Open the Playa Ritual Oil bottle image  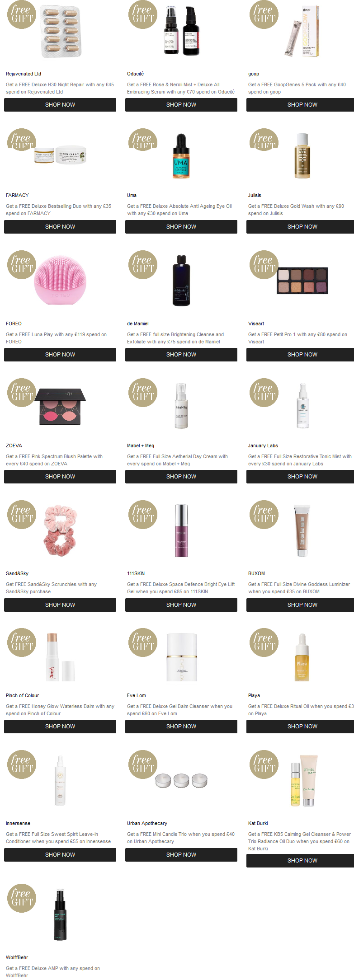coord(302,657)
